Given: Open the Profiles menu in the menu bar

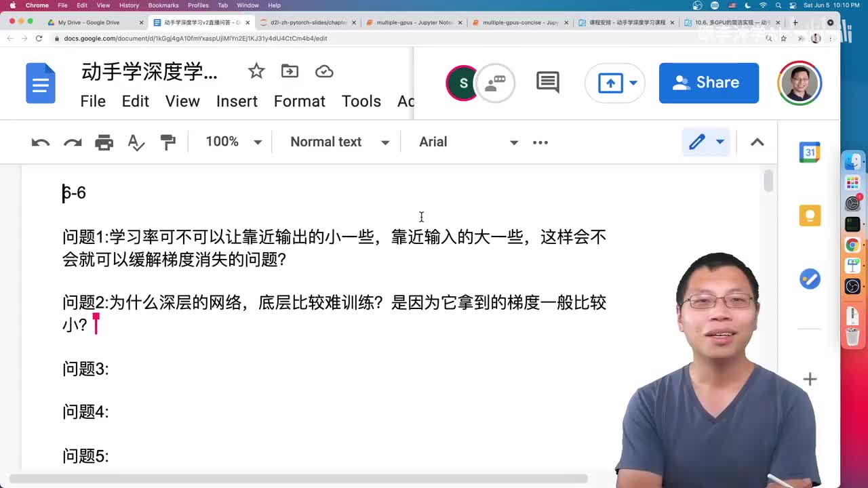Looking at the screenshot, I should [198, 5].
